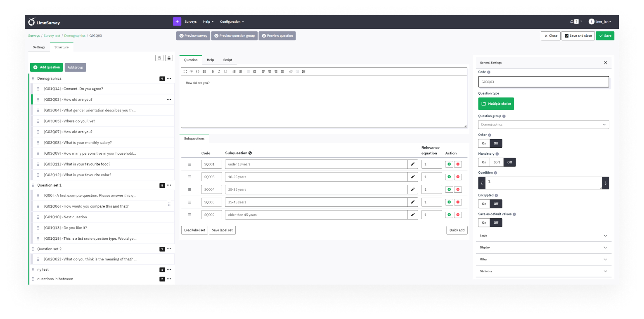This screenshot has height=319, width=644.
Task: Edit the 'under 18 years' subquestion with pencil
Action: (x=412, y=164)
